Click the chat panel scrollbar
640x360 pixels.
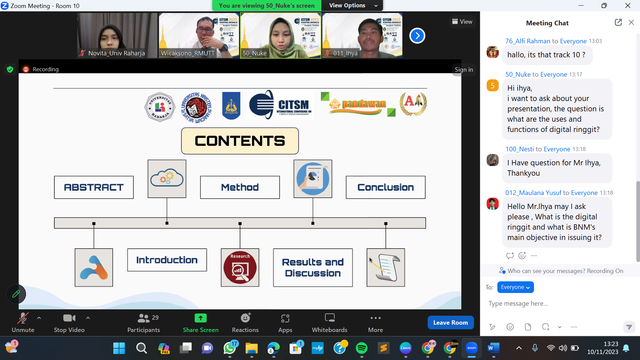click(638, 220)
